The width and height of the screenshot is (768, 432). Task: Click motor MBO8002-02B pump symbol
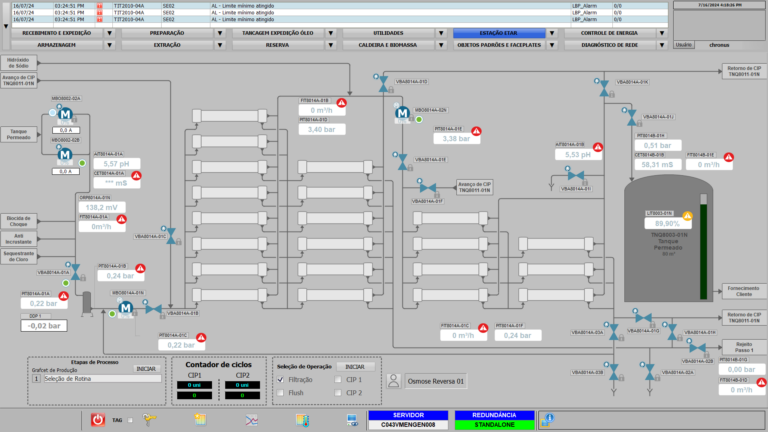65,155
